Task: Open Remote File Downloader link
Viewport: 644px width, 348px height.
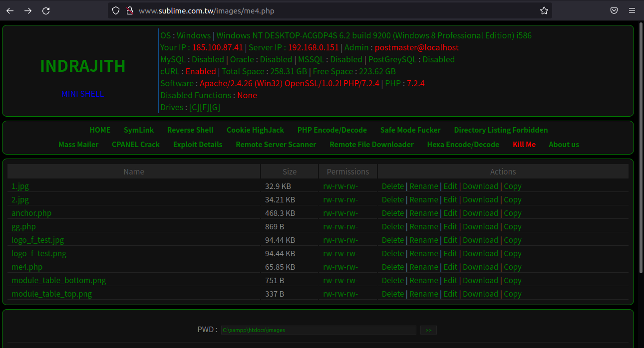Action: tap(371, 145)
